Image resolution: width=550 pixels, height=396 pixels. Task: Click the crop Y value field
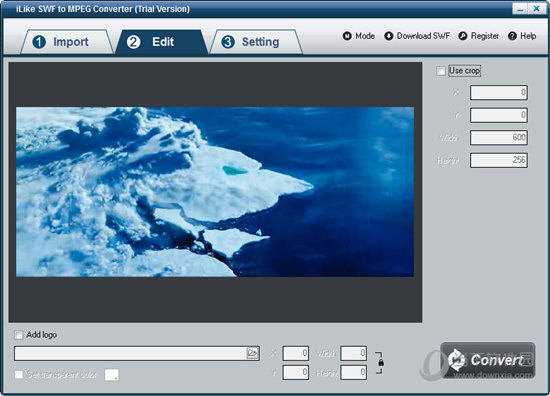tap(498, 115)
